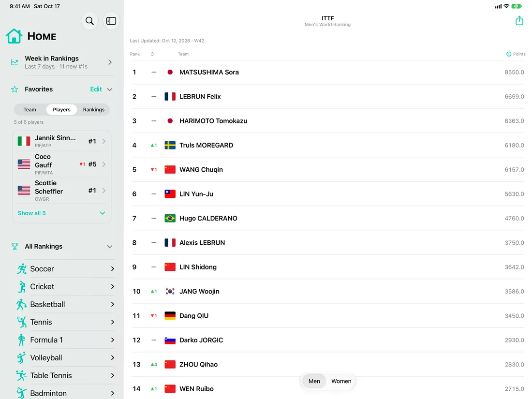Select LIN Yun-Ju ranking row
The height and width of the screenshot is (399, 532).
point(328,194)
